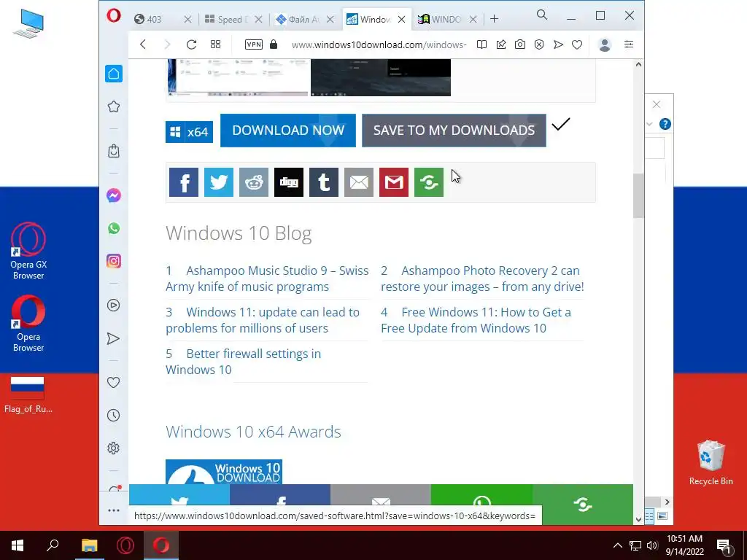This screenshot has height=560, width=747.
Task: Open settings gear in sidebar
Action: (113, 448)
